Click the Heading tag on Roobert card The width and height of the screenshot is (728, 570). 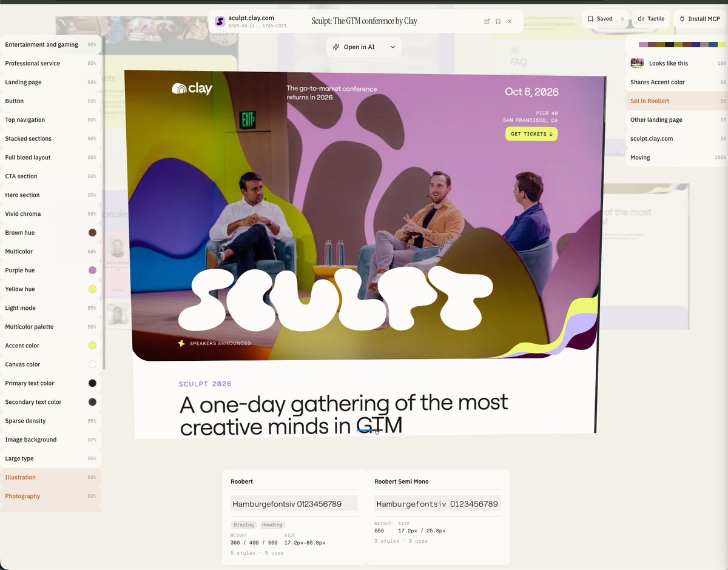pos(272,525)
